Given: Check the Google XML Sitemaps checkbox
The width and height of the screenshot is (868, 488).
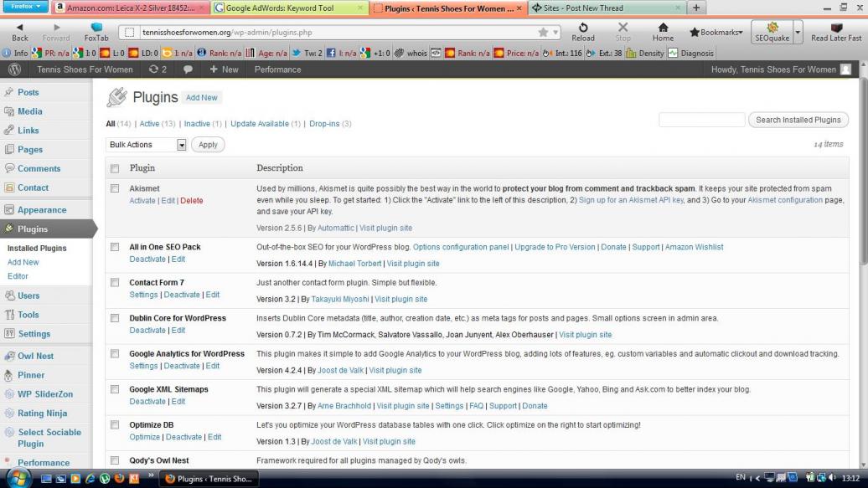Looking at the screenshot, I should [115, 389].
